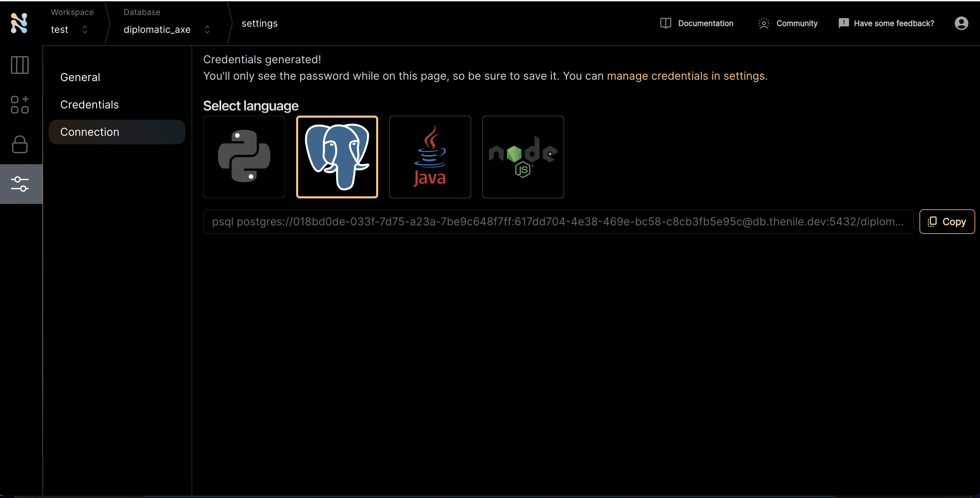Follow the manage credentials in settings link
Screen dimensions: 980x498
coord(686,76)
